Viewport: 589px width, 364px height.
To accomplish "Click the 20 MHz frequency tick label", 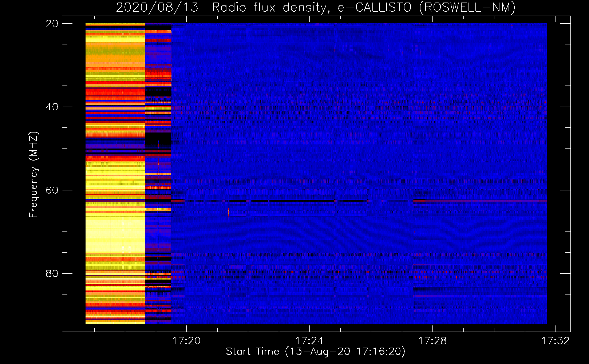I will (52, 24).
